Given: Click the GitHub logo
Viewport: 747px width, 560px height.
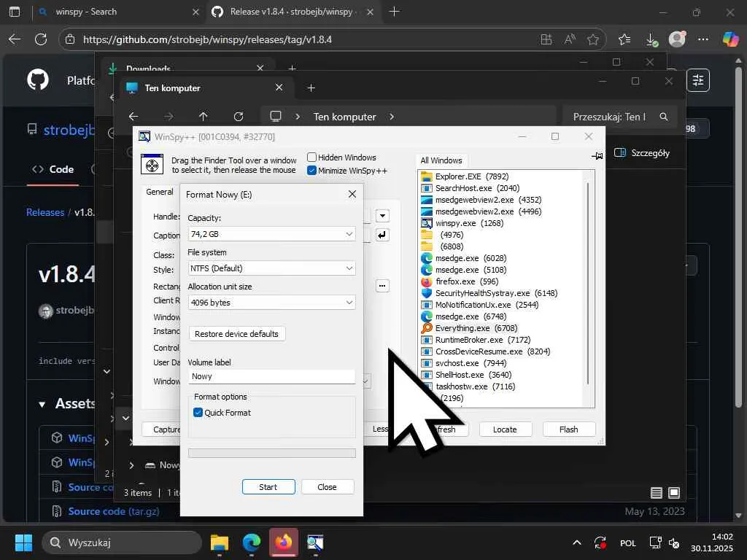Looking at the screenshot, I should 38,80.
